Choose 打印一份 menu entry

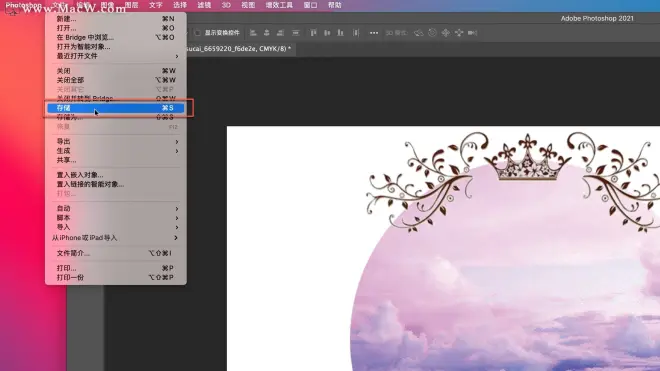116,278
